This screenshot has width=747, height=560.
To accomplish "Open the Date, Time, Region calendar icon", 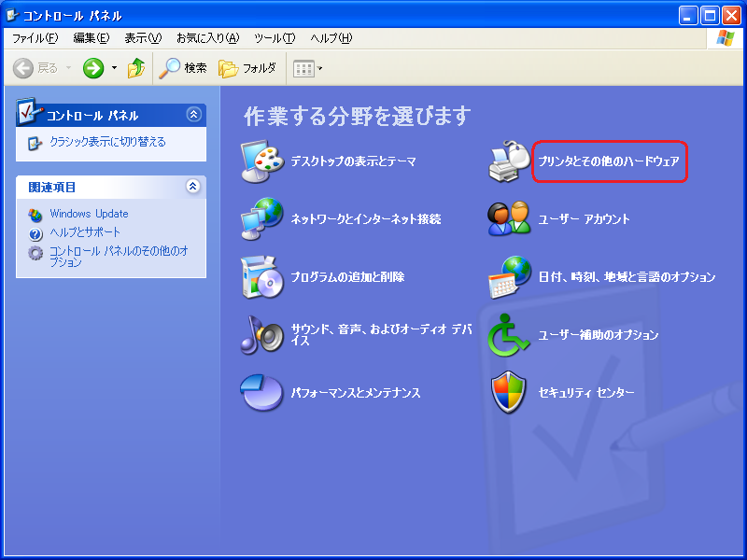I will coord(509,277).
